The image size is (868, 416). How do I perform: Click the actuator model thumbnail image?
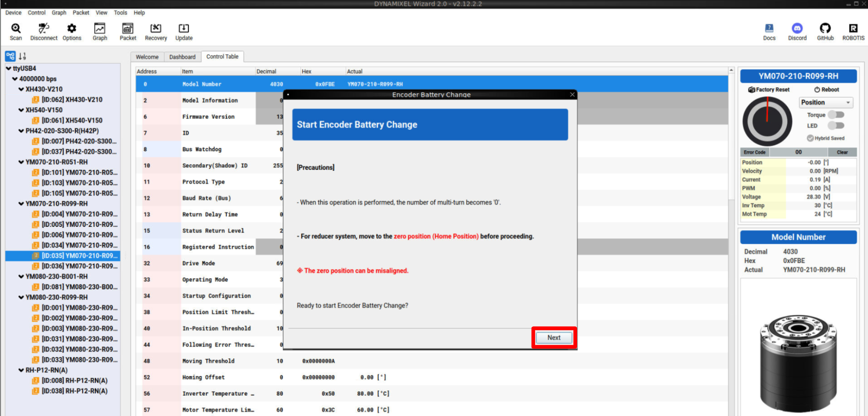(799, 363)
